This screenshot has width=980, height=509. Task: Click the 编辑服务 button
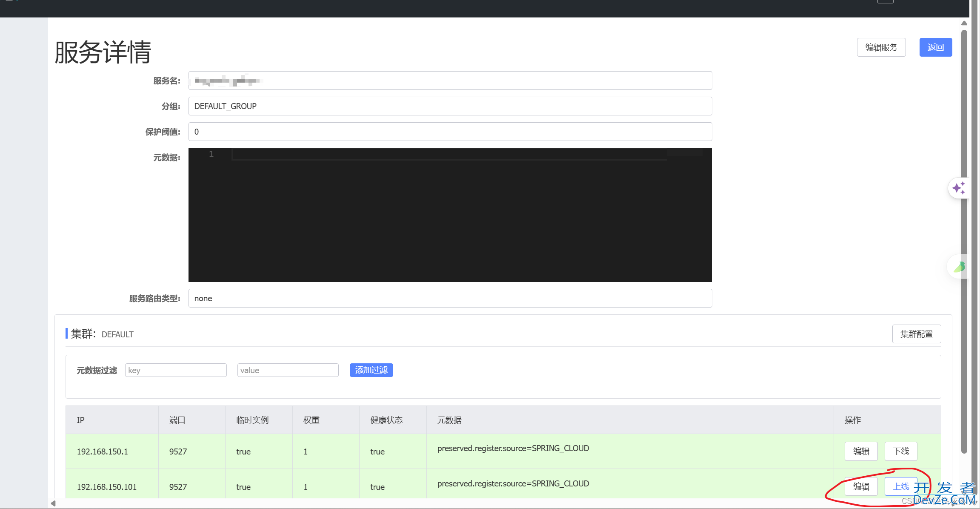881,47
